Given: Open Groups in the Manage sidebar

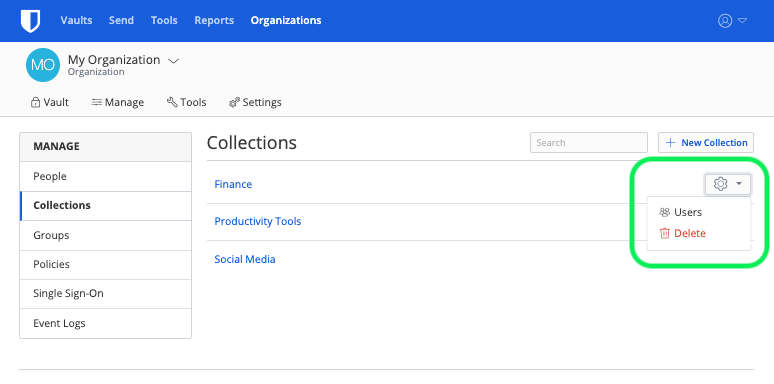Looking at the screenshot, I should 106,235.
